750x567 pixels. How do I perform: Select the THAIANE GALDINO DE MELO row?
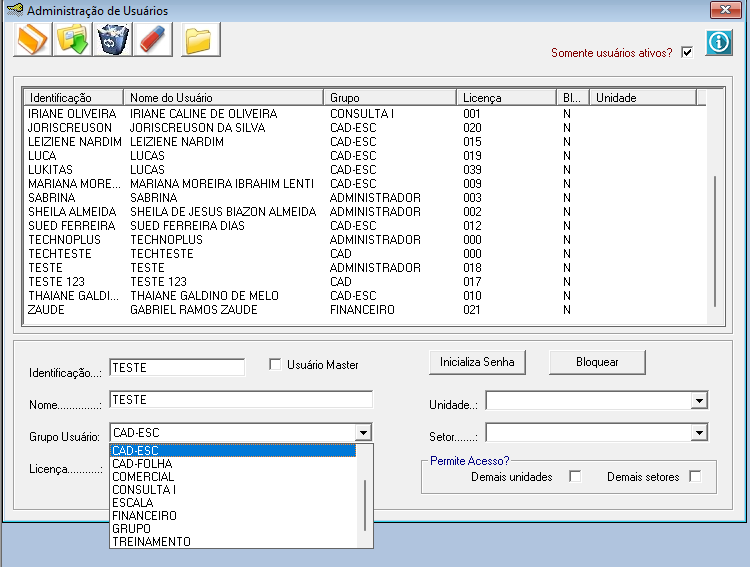point(365,296)
